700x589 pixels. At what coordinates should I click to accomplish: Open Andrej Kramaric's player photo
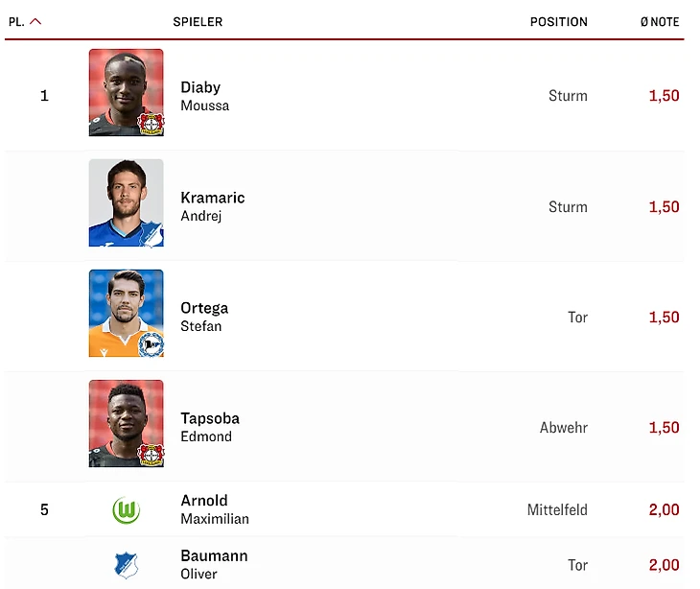[126, 203]
